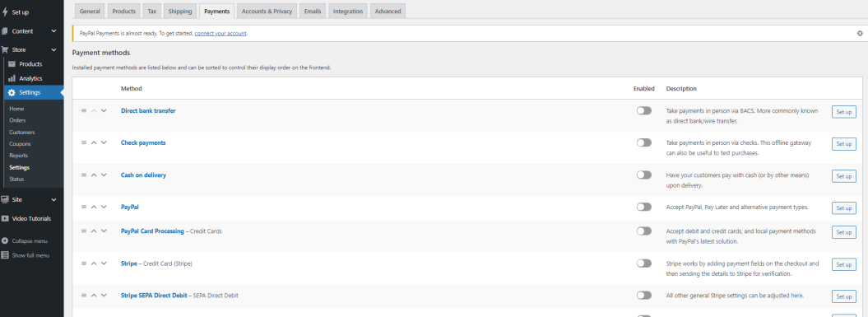Viewport: 868px width, 317px height.
Task: Click the Site monitor icon in sidebar
Action: 5,199
